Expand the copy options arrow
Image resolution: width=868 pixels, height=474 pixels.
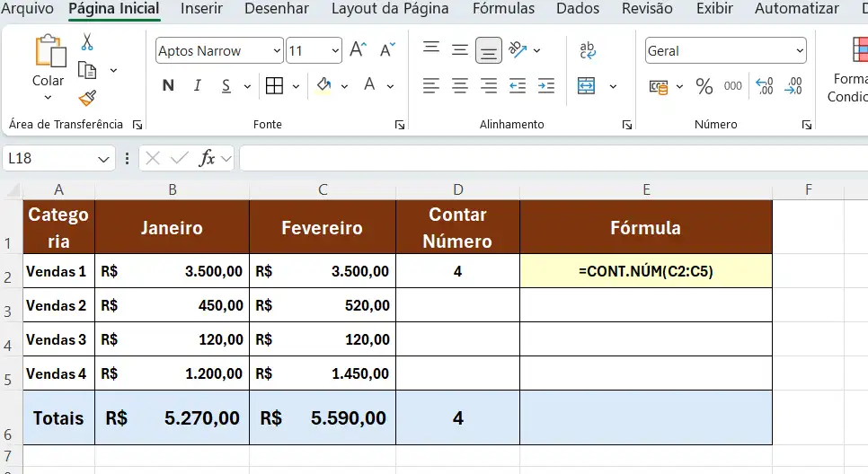click(x=113, y=70)
